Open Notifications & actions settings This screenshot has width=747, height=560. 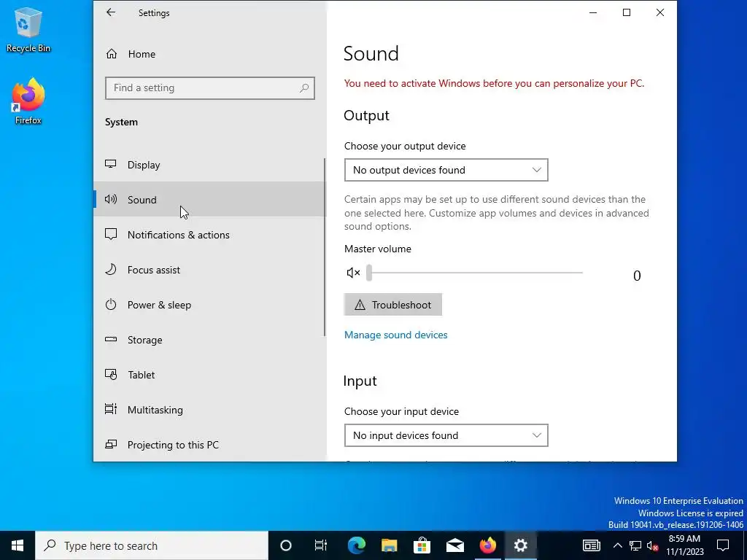tap(209, 235)
